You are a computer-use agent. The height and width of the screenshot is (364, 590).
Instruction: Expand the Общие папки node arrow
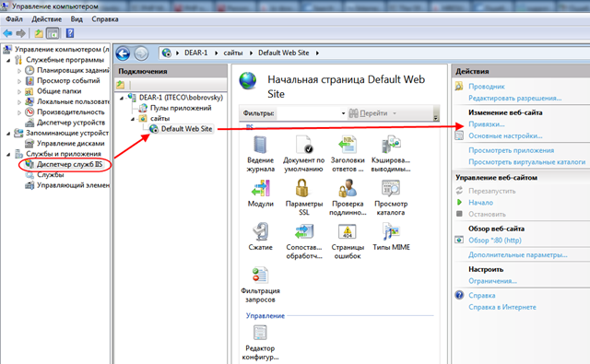tap(19, 91)
